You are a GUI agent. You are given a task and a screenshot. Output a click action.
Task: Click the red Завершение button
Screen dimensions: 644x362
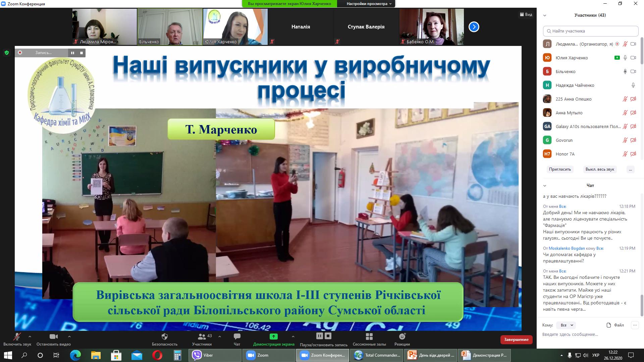(516, 340)
